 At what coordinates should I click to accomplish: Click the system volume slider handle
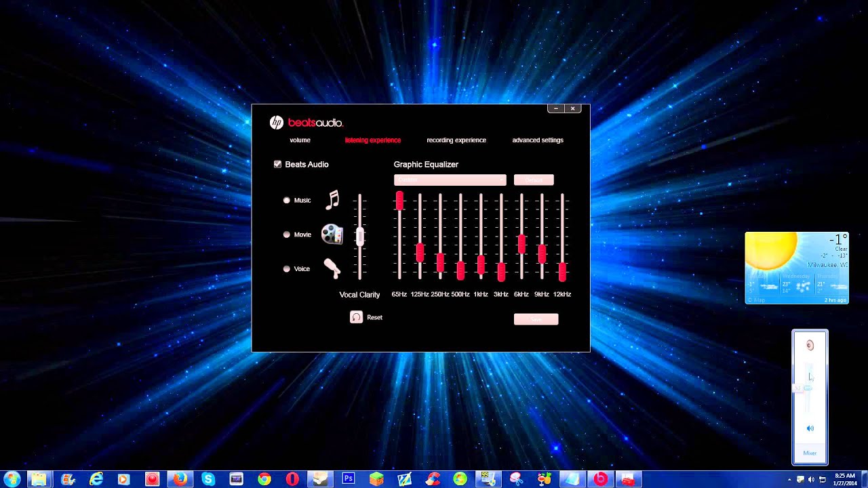(808, 388)
